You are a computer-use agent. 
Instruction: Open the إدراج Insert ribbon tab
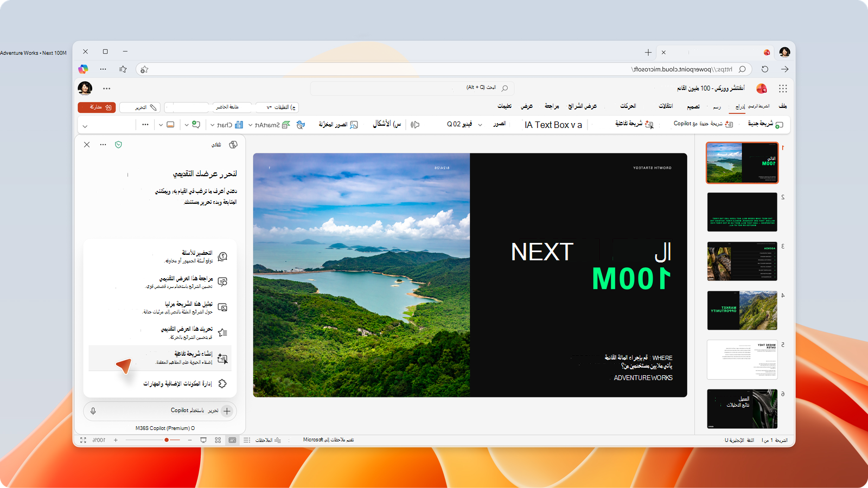coord(740,107)
